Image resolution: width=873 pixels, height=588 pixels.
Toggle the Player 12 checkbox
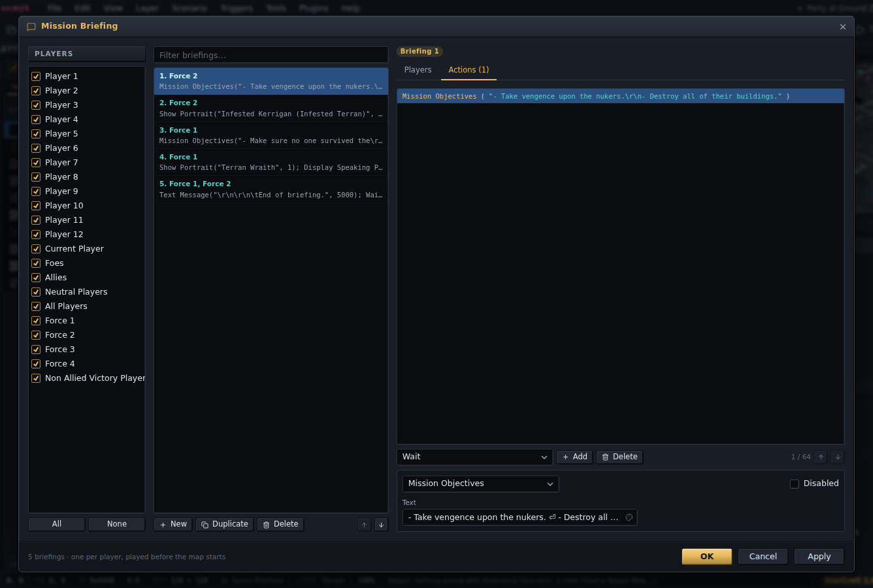point(36,235)
